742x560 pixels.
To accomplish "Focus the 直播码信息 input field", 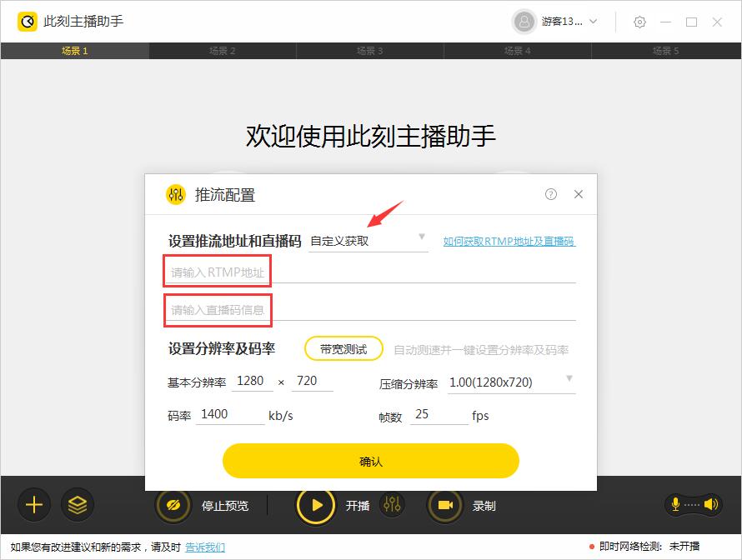I will [370, 310].
